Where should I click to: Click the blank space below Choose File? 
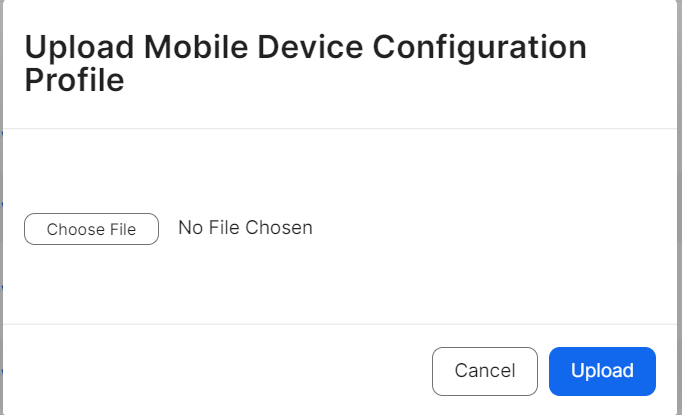[200, 285]
